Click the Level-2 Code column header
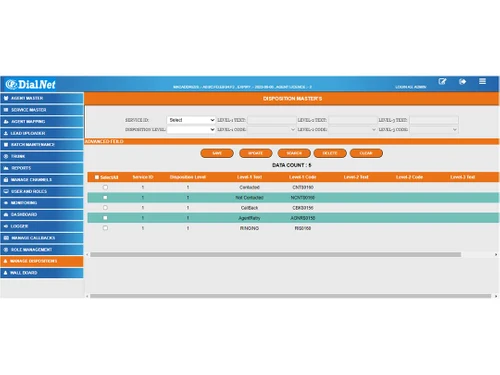The height and width of the screenshot is (375, 500). 409,177
